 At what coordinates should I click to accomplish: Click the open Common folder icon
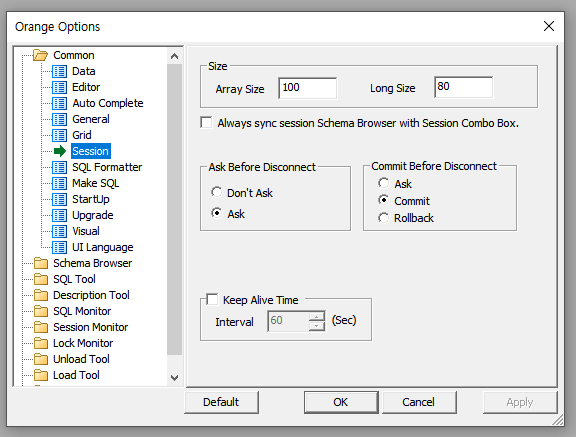40,55
